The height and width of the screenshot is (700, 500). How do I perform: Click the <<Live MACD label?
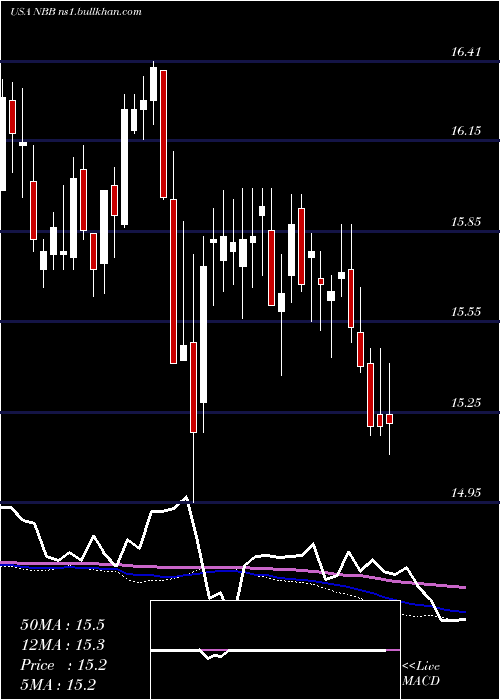tap(421, 673)
